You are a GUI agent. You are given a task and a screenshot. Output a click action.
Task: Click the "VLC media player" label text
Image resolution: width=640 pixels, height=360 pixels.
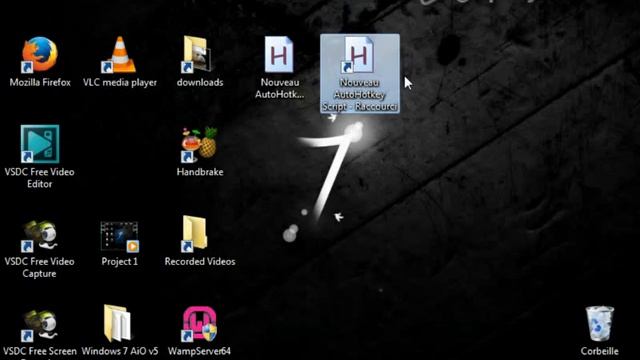120,82
